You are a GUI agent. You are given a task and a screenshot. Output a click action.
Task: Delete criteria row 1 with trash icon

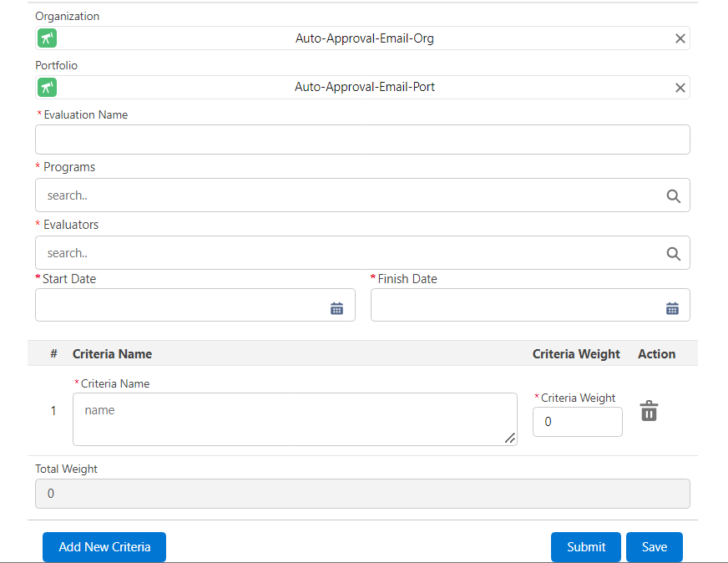(x=649, y=411)
